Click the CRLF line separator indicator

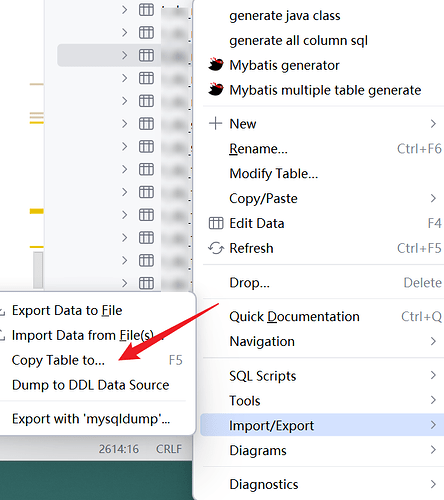[169, 449]
